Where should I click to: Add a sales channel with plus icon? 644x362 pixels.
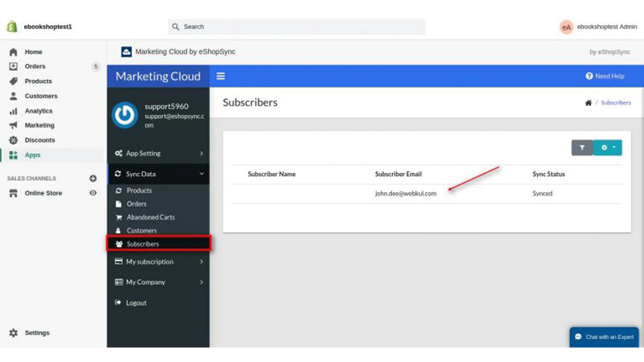[93, 178]
